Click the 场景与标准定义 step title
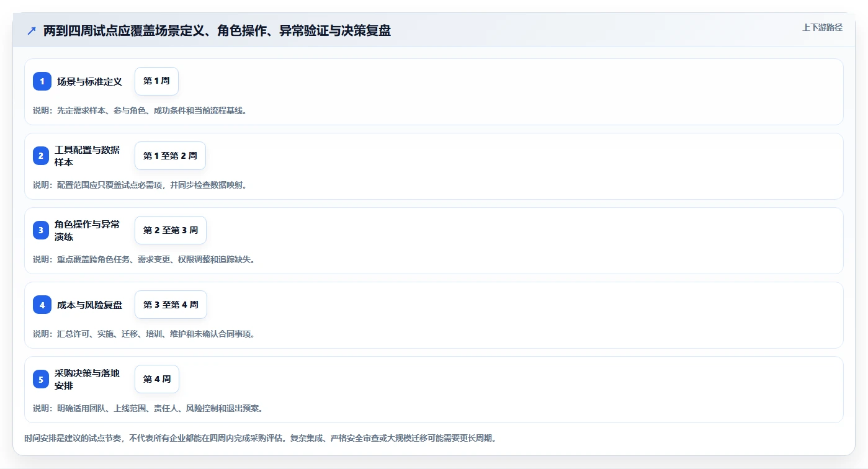Viewport: 868px width, 469px height. (90, 81)
